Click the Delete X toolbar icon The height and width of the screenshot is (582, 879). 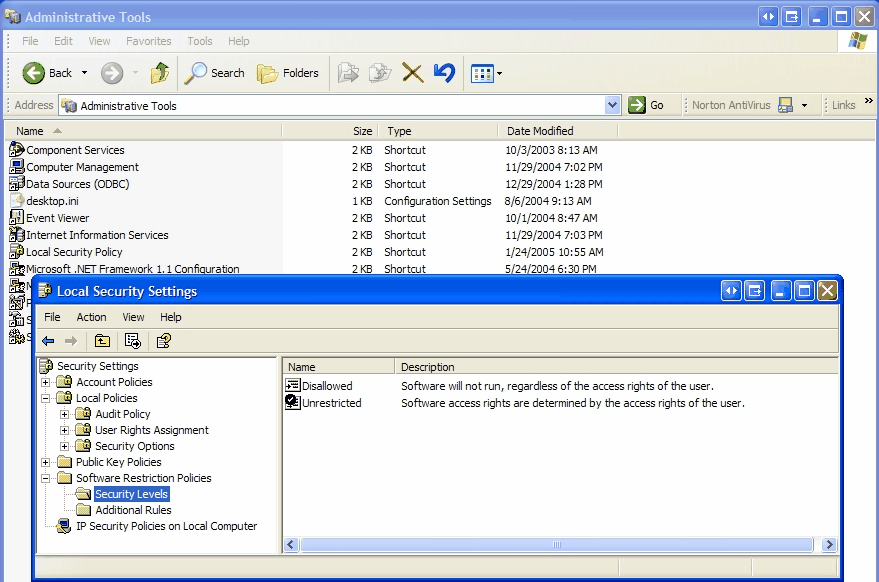(x=413, y=73)
